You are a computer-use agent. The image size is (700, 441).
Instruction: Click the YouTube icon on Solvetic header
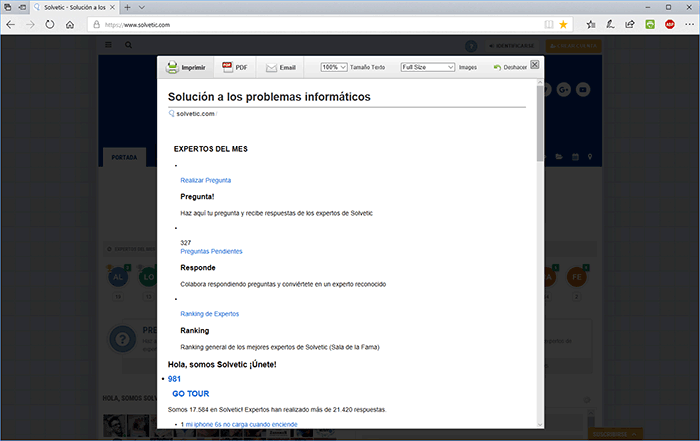[583, 90]
